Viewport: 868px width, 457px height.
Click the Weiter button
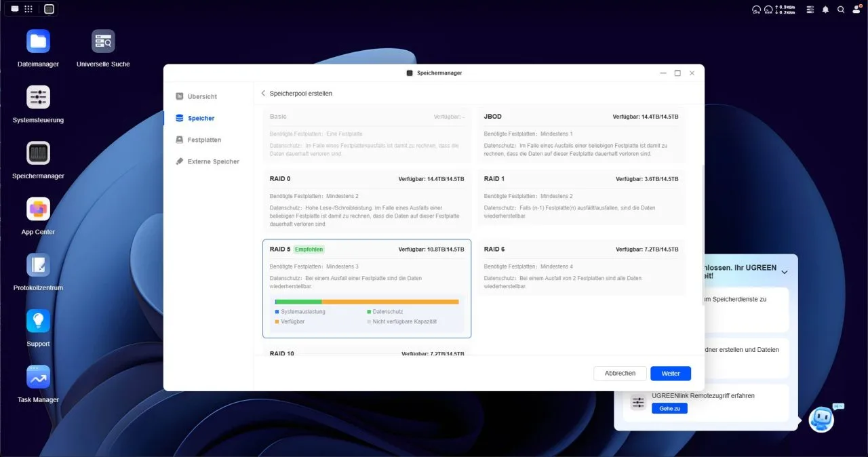[671, 374]
